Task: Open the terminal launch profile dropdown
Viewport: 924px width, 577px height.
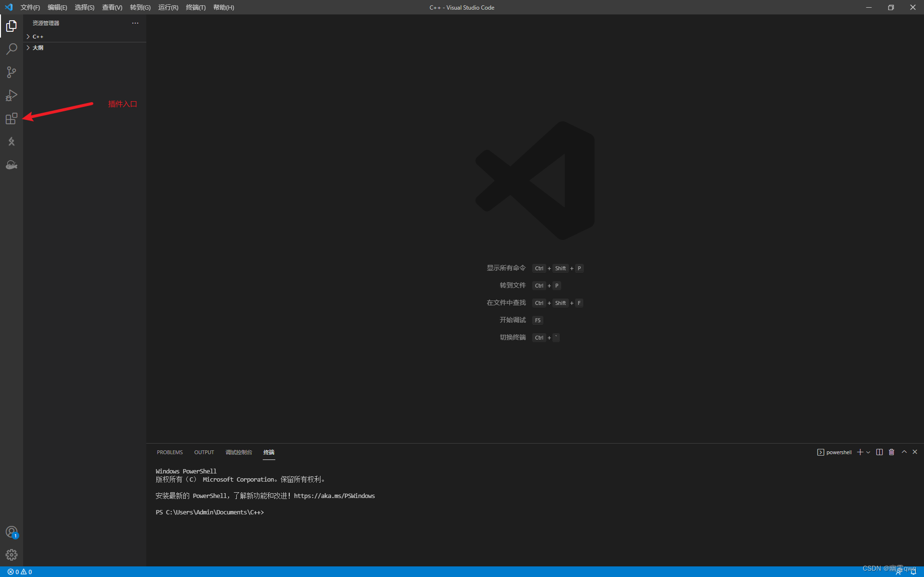Action: pos(868,452)
